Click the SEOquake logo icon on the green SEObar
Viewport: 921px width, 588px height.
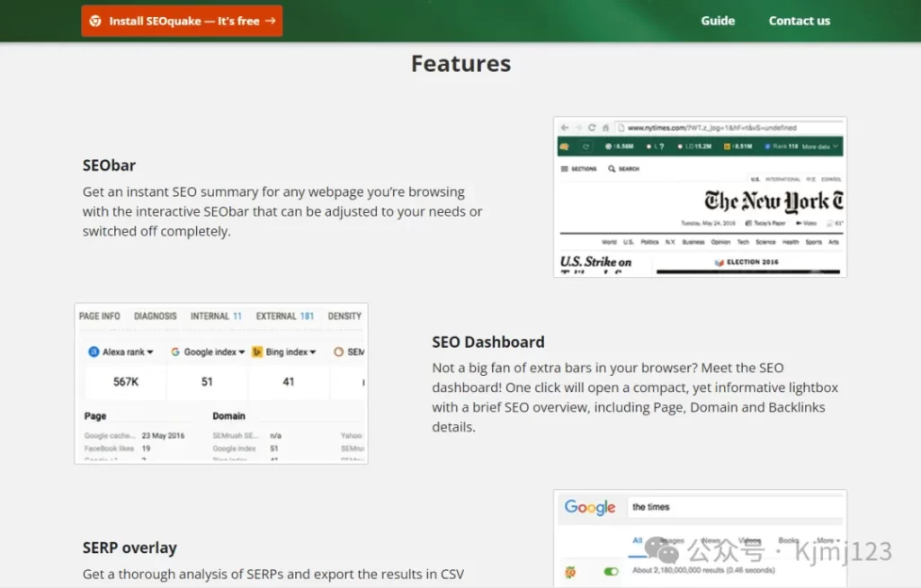565,147
